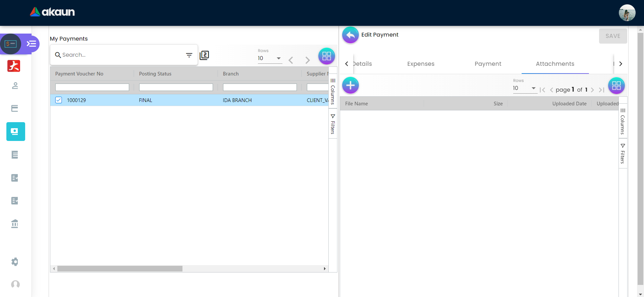
Task: Go to next page of attachments
Action: click(x=592, y=90)
